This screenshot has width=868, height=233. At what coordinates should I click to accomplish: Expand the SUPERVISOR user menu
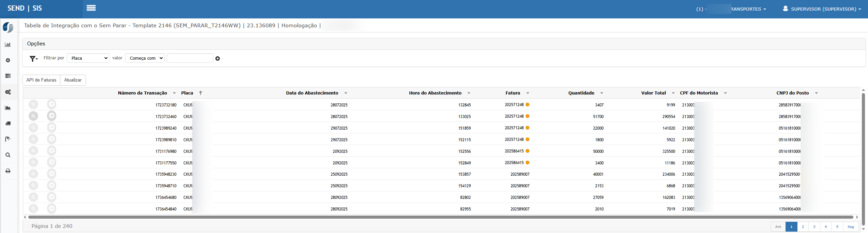(822, 9)
